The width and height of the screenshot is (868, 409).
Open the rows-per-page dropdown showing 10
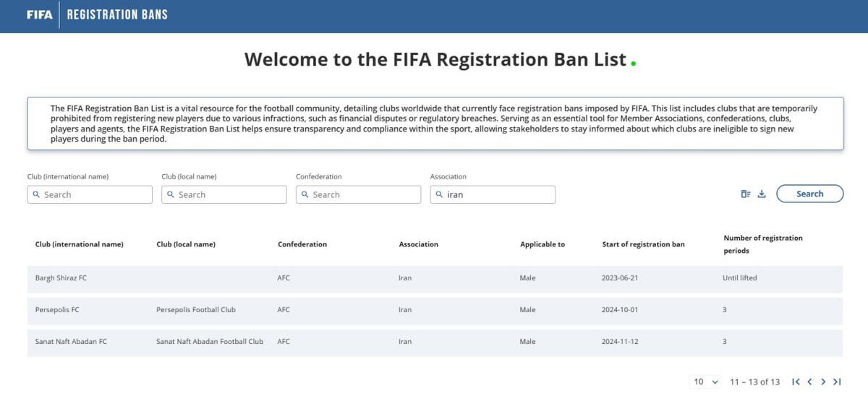(x=707, y=382)
